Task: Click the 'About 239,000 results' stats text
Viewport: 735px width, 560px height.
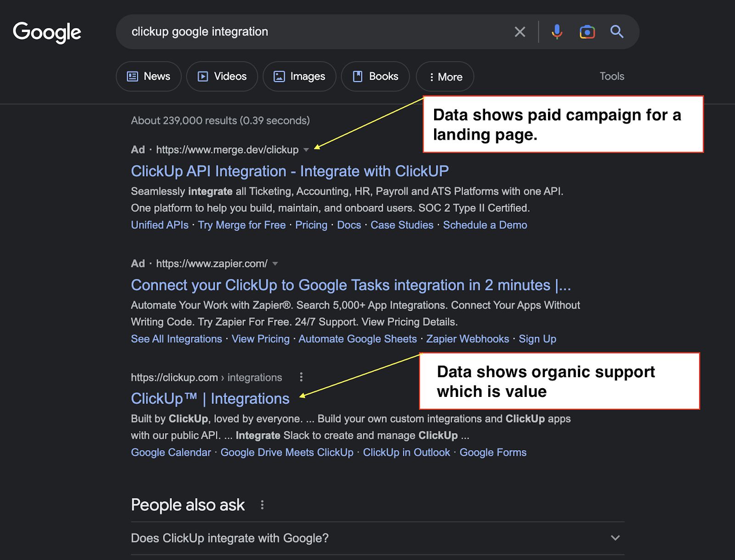Action: [x=220, y=120]
